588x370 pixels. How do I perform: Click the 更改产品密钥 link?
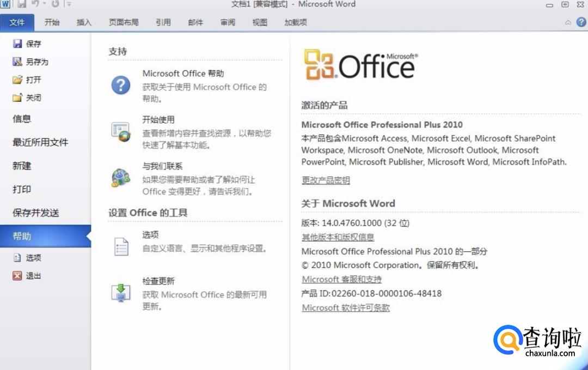[326, 180]
